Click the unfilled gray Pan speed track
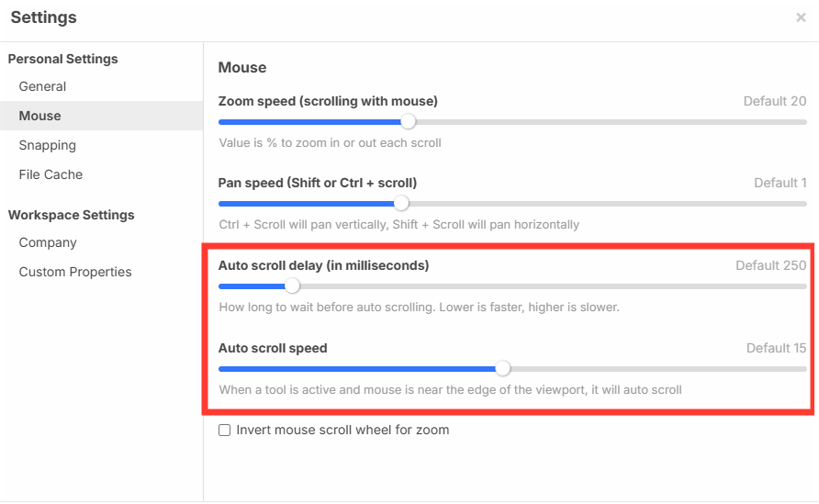 (x=606, y=204)
